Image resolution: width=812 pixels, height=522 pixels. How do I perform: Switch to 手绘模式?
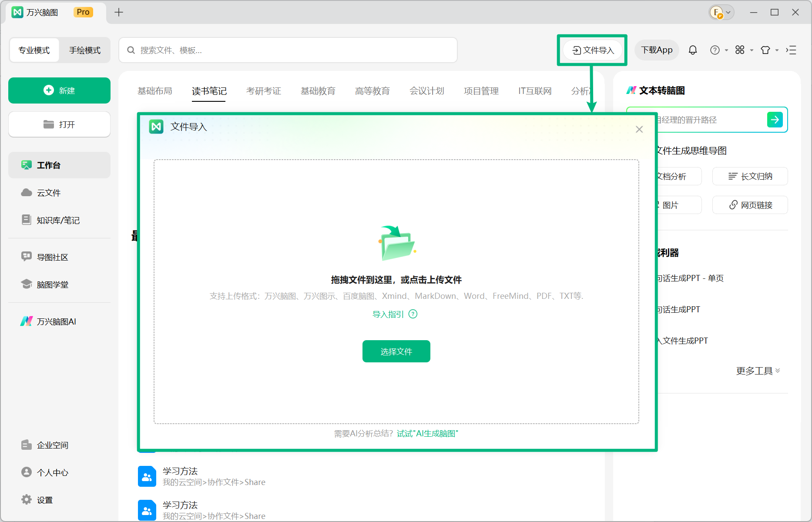coord(85,50)
